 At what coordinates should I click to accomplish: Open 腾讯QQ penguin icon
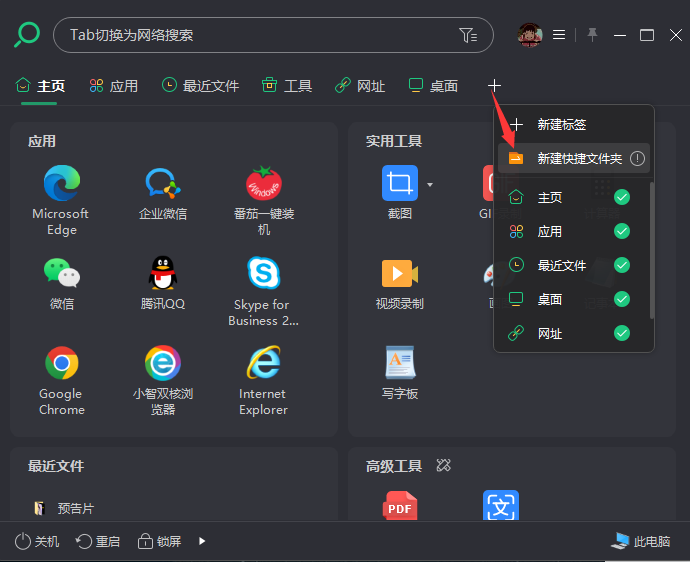pyautogui.click(x=163, y=273)
